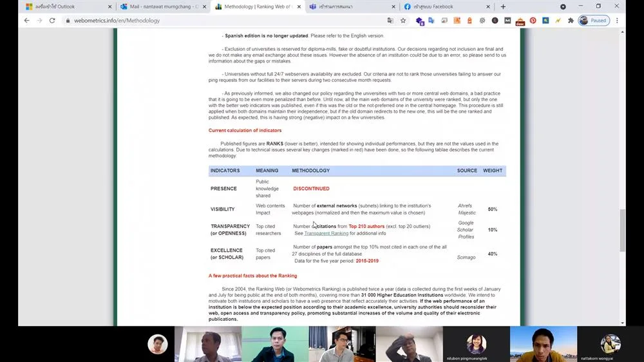Open the blue translate extension icon
This screenshot has height=362, width=644.
tap(431, 21)
